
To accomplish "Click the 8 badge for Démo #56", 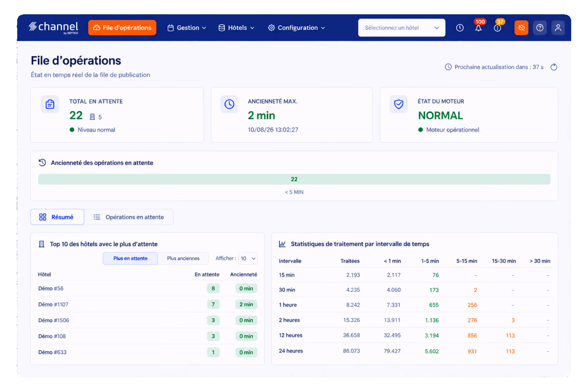I will [213, 289].
